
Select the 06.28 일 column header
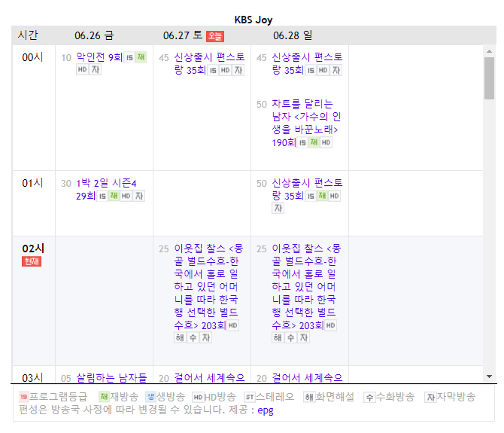coord(293,35)
